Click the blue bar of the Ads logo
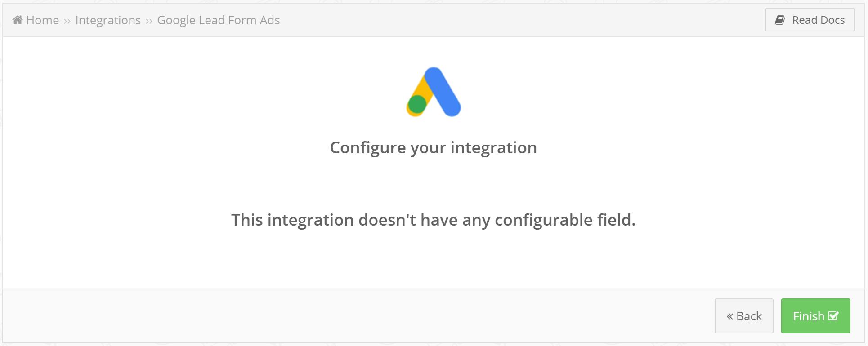Screen dimensions: 868x346 (443, 92)
